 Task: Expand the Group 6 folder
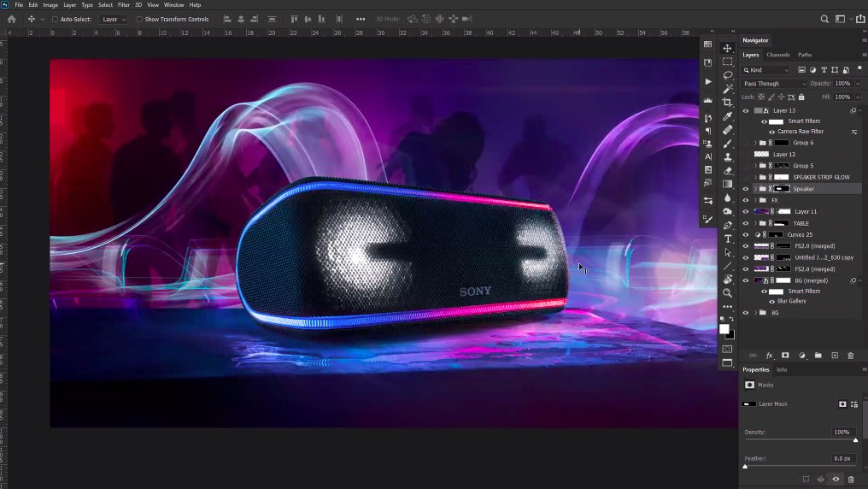click(755, 143)
